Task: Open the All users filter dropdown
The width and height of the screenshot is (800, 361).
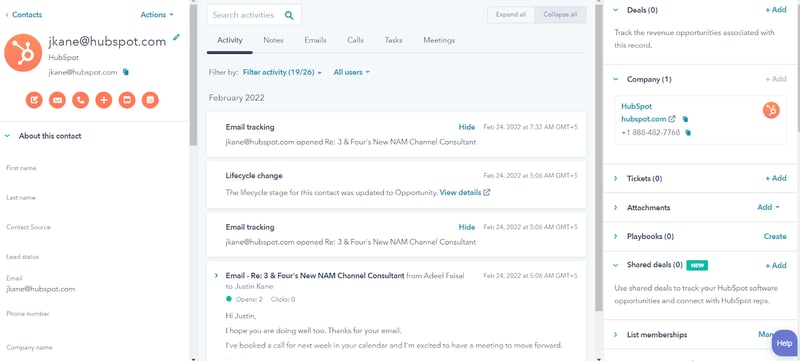Action: [352, 72]
